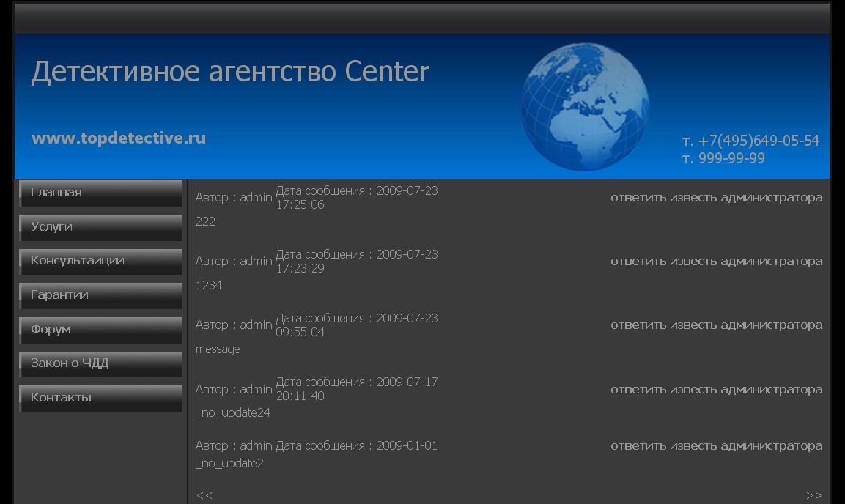Click the message text '222'
The width and height of the screenshot is (845, 504).
point(205,221)
